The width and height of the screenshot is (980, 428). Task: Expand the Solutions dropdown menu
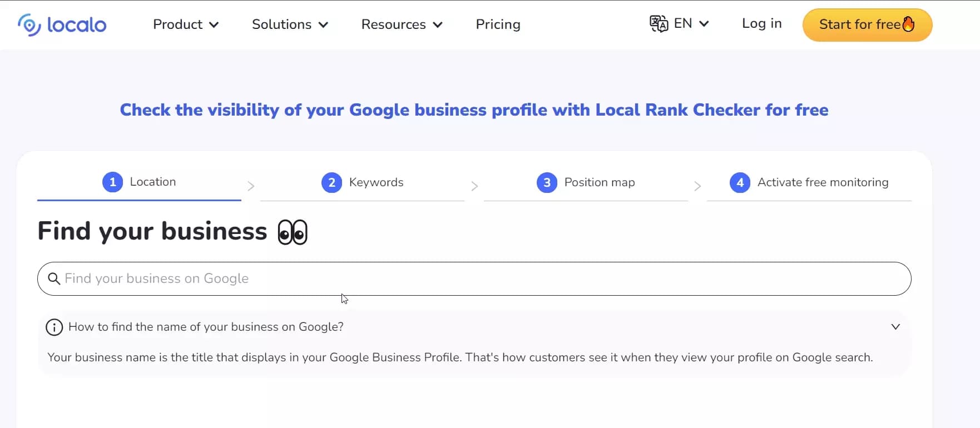click(290, 24)
